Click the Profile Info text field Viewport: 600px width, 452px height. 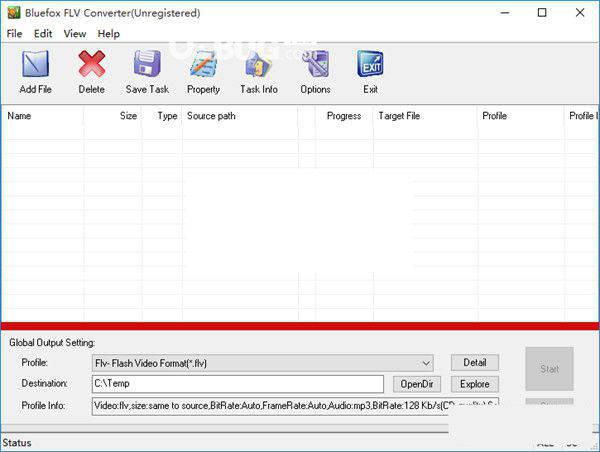295,406
